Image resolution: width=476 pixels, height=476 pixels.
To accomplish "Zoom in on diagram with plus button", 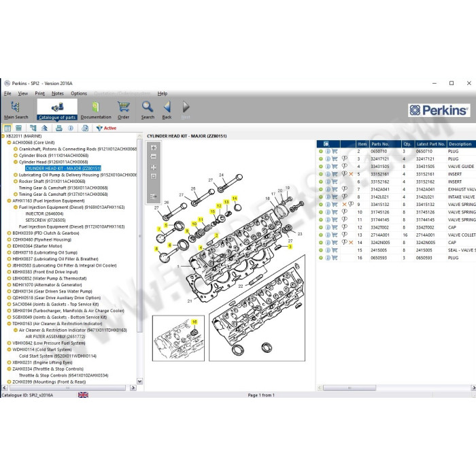I will (x=154, y=148).
